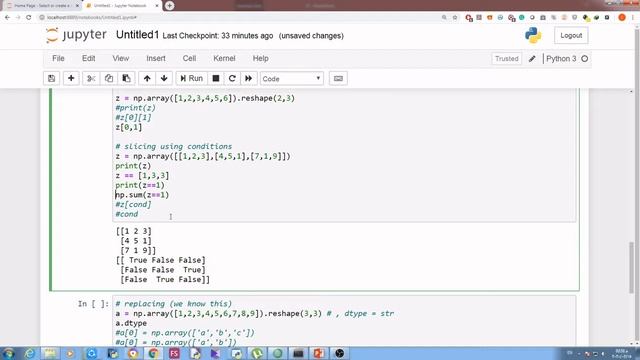Screen dimensions: 640x360
Task: Click the taskbar clock
Action: [x=621, y=353]
